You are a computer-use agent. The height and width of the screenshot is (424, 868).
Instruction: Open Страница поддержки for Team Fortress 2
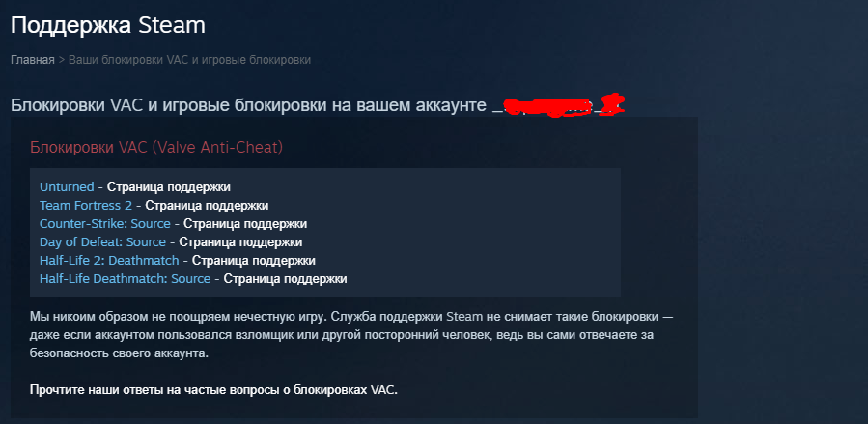(207, 206)
